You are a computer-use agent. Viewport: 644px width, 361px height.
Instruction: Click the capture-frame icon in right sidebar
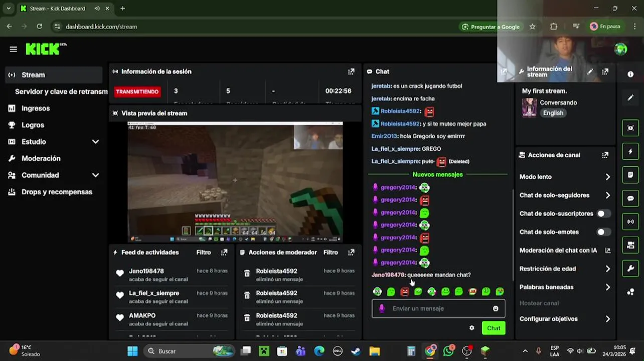(x=630, y=128)
